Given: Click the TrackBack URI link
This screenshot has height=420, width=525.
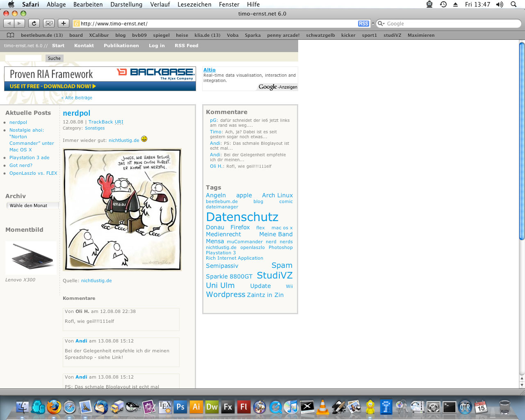Looking at the screenshot, I should pos(106,122).
